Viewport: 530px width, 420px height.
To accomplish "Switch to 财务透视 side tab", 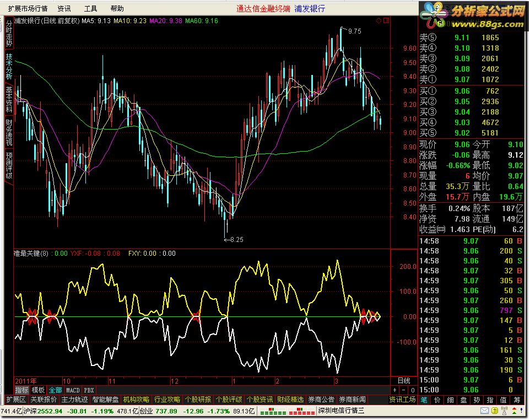I will point(9,133).
